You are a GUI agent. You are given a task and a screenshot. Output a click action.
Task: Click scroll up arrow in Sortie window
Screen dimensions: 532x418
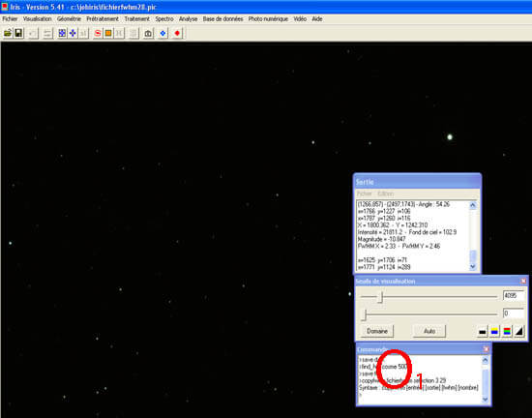473,205
